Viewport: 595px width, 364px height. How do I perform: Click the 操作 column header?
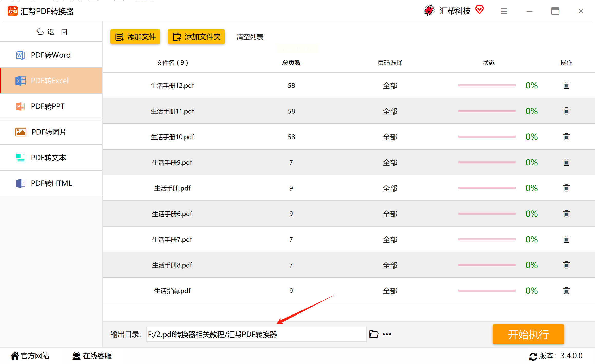tap(566, 62)
